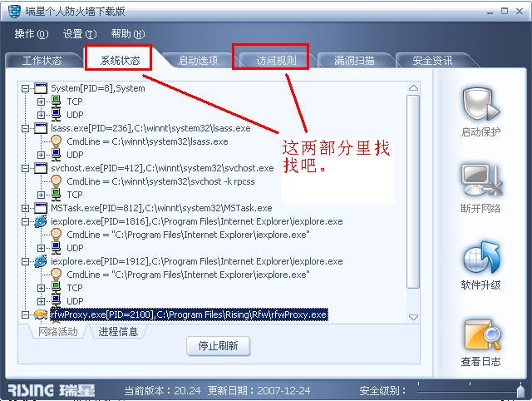Open the 安全资讯 tab
Viewport: 532px width, 401px height.
tap(432, 61)
